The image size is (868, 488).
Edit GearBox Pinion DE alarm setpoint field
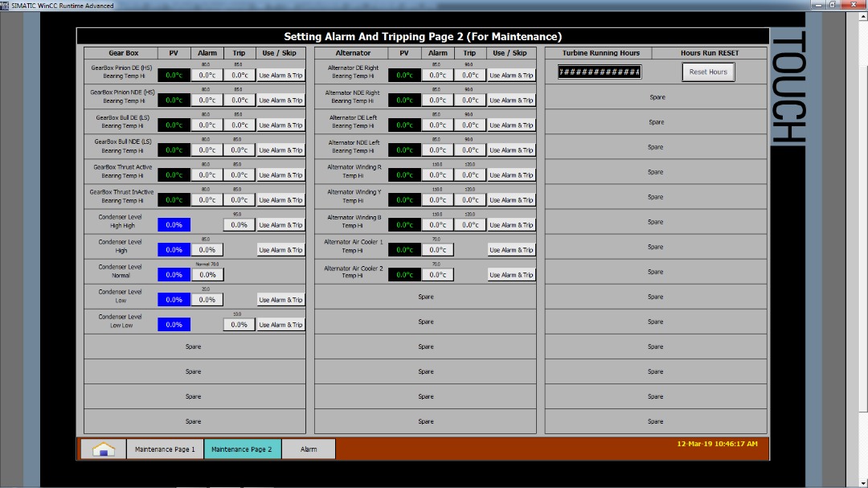pos(207,76)
